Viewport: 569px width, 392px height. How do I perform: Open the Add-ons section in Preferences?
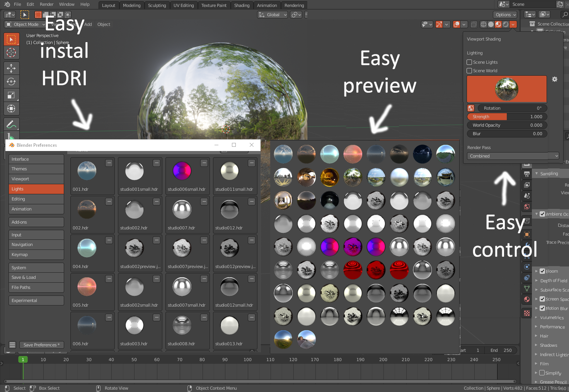pos(36,222)
